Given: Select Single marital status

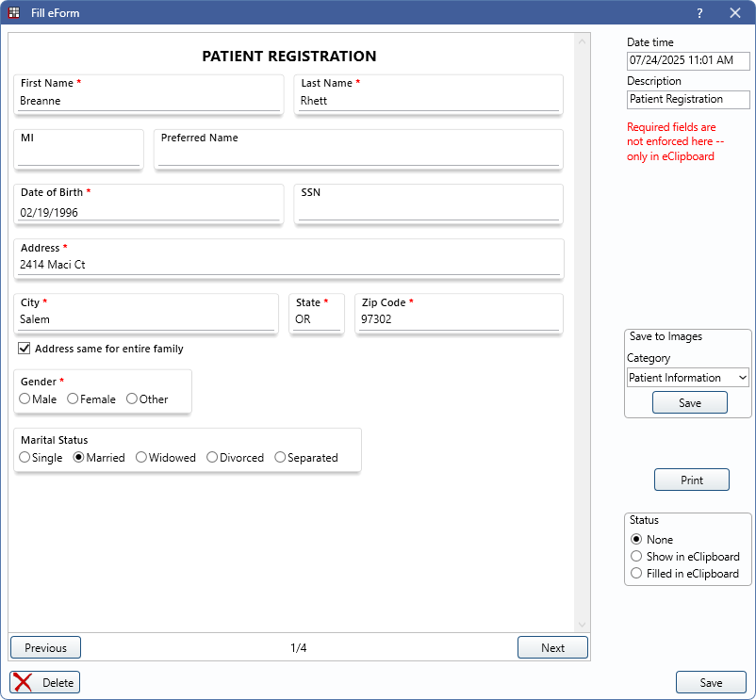Looking at the screenshot, I should pos(25,458).
